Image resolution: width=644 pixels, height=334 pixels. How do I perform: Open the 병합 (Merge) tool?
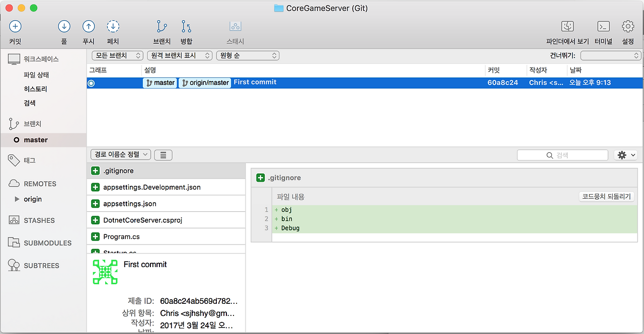(186, 26)
